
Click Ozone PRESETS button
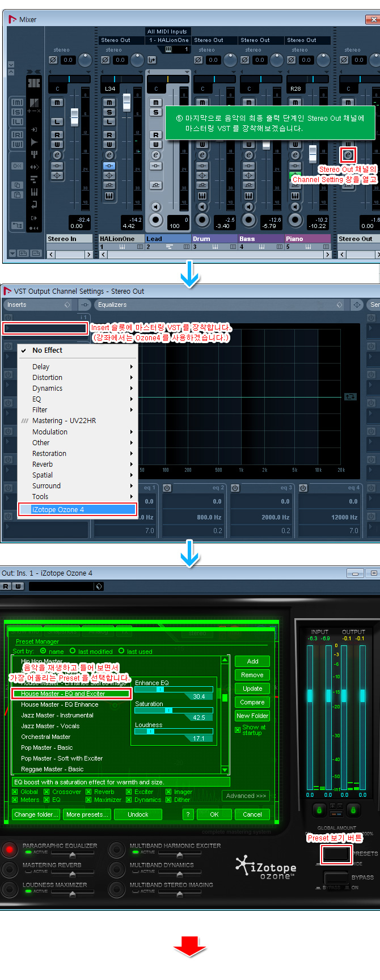[x=336, y=854]
